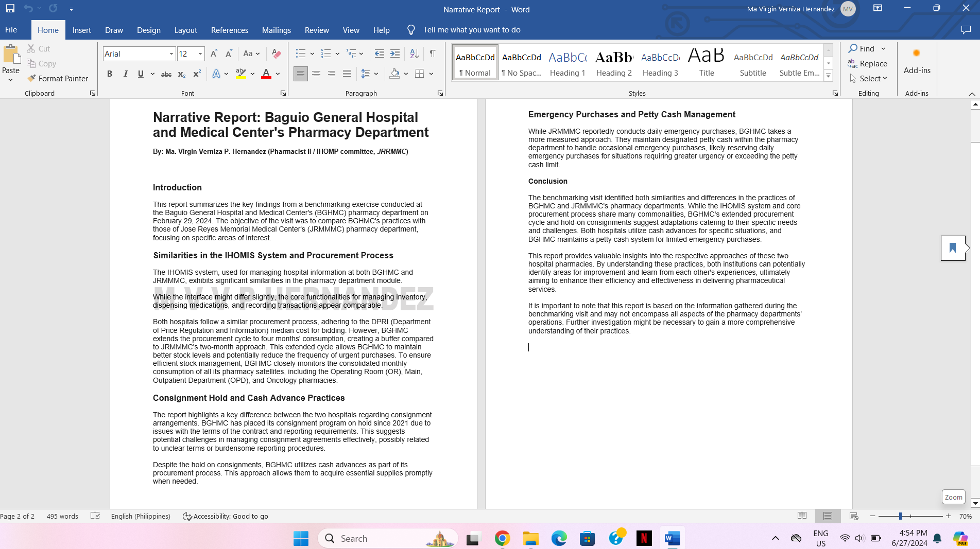Switch to Web Layout view
The image size is (980, 549).
(x=854, y=516)
